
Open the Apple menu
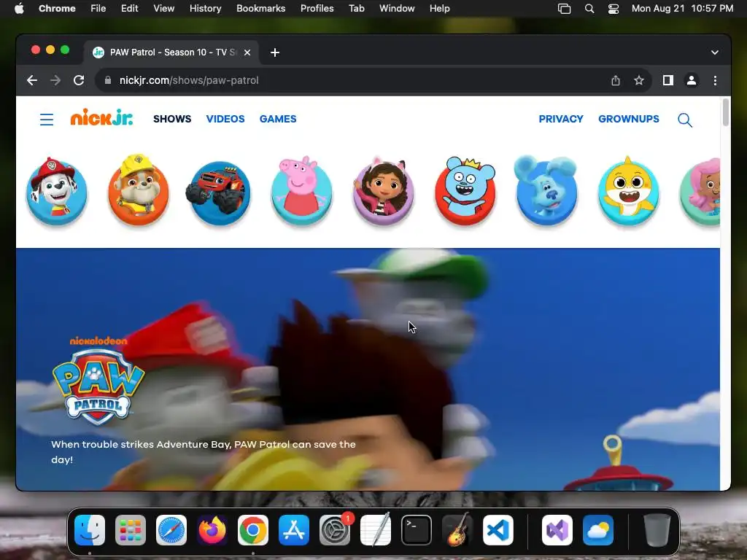[x=18, y=9]
